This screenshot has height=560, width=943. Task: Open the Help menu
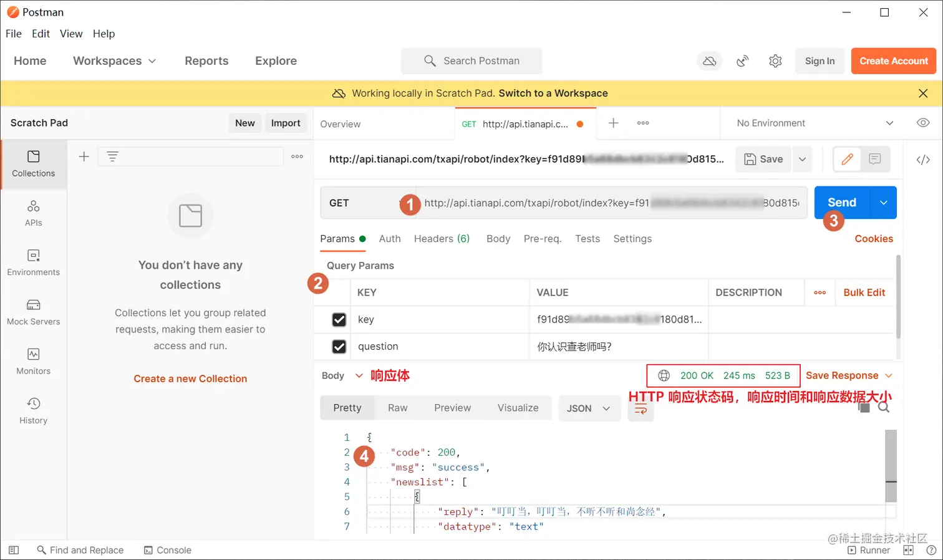(x=104, y=34)
